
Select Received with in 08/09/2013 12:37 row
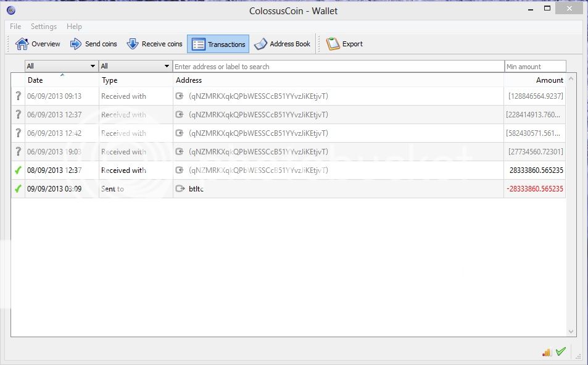[x=123, y=170]
